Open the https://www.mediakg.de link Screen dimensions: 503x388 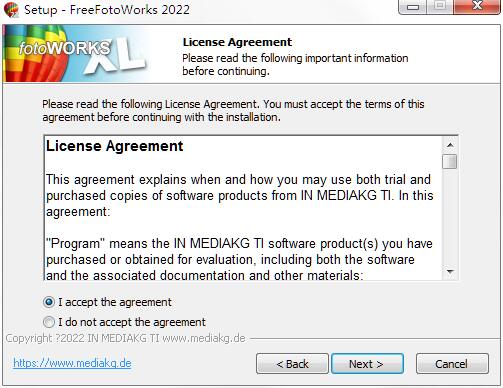(x=72, y=363)
